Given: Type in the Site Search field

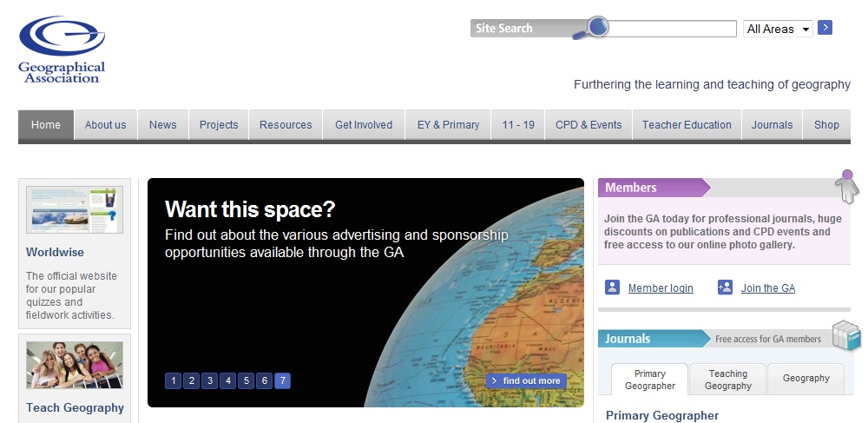Looking at the screenshot, I should [673, 29].
